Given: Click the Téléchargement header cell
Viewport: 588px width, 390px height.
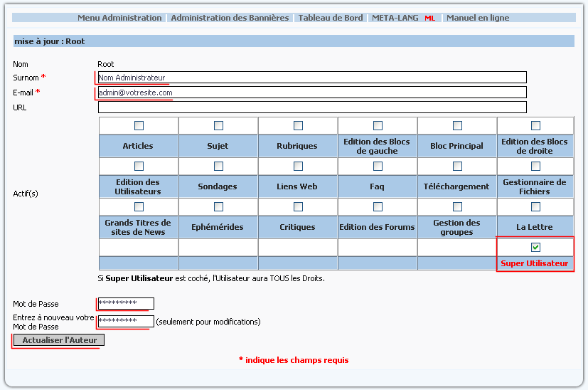Looking at the screenshot, I should 456,186.
